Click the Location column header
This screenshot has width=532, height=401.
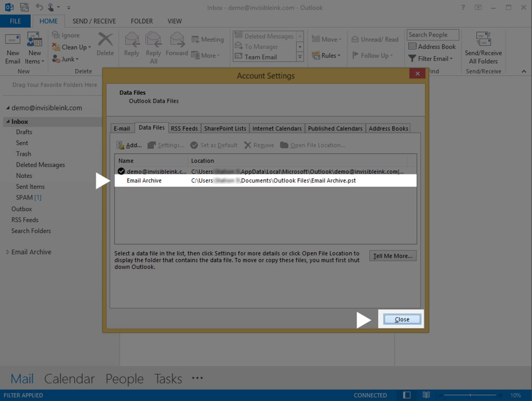pyautogui.click(x=297, y=161)
